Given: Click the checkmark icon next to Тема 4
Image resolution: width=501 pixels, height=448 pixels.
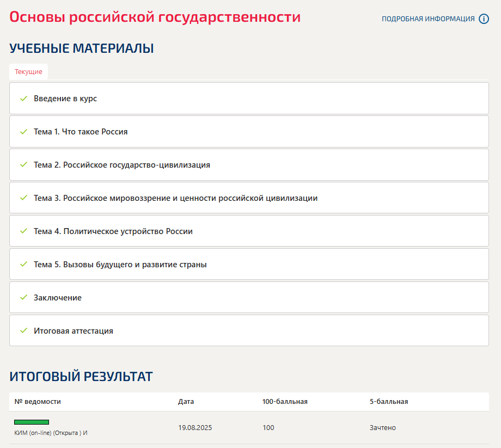Looking at the screenshot, I should coord(23,231).
